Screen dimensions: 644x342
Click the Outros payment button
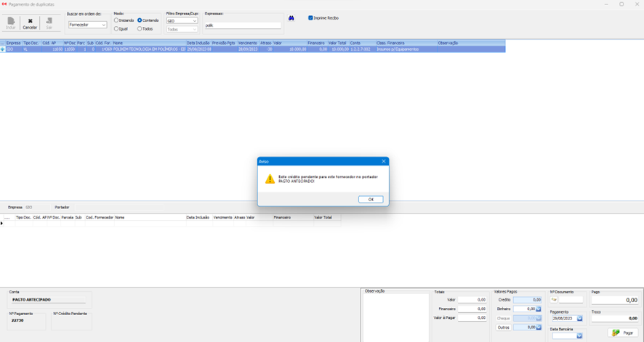(x=503, y=327)
